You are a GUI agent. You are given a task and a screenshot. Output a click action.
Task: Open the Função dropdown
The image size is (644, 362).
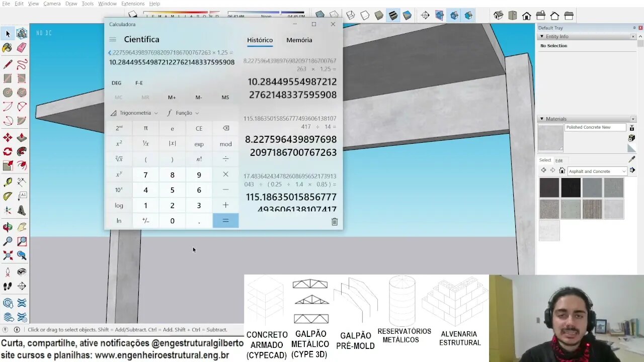click(x=183, y=113)
